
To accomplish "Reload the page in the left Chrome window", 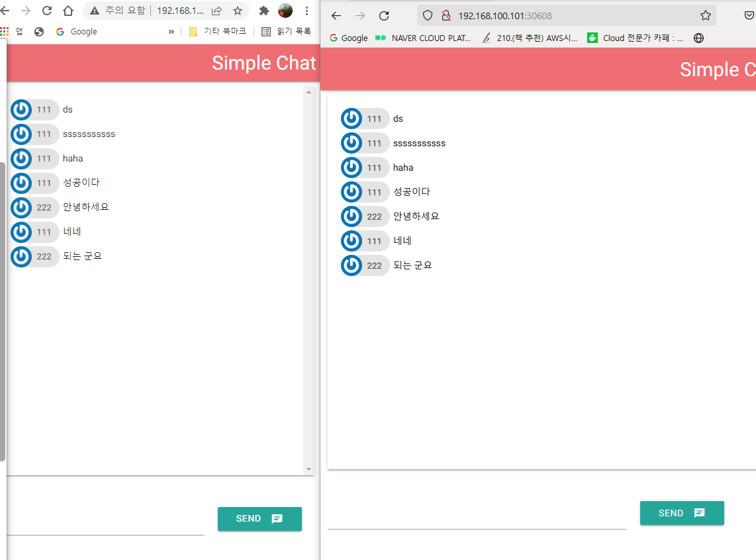I will (x=47, y=11).
